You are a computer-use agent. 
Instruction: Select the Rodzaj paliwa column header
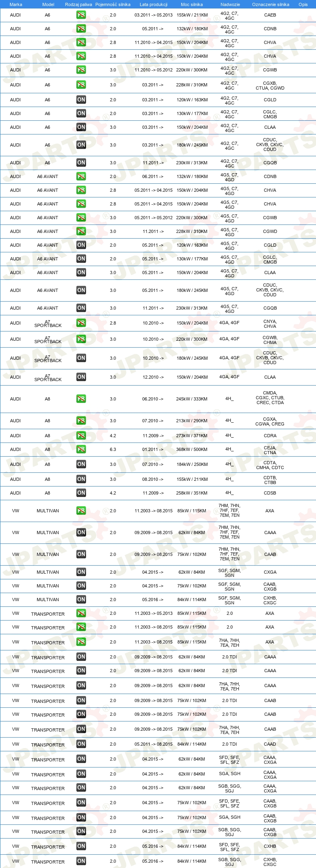pos(78,4)
